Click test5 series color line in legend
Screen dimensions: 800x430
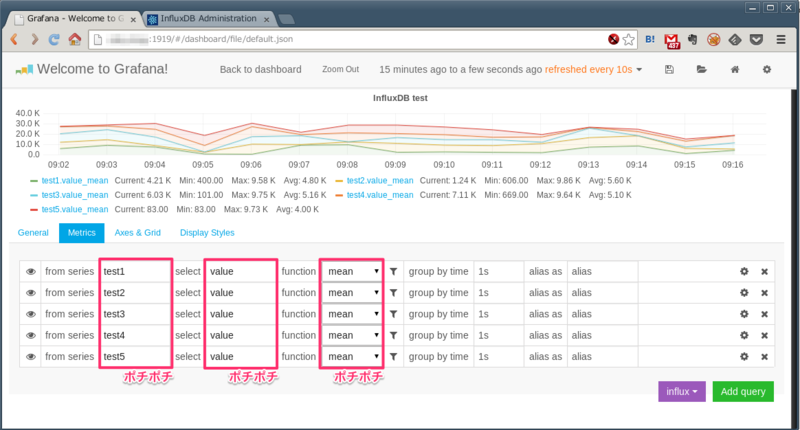pyautogui.click(x=34, y=209)
